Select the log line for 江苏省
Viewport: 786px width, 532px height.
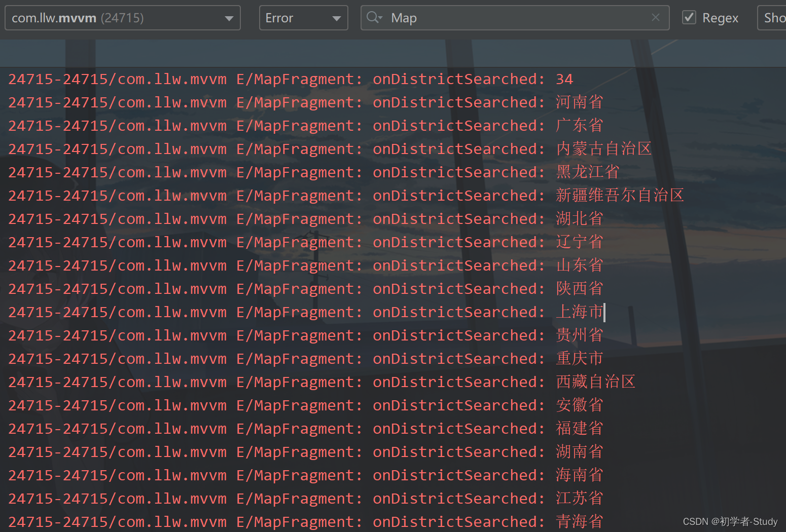306,499
